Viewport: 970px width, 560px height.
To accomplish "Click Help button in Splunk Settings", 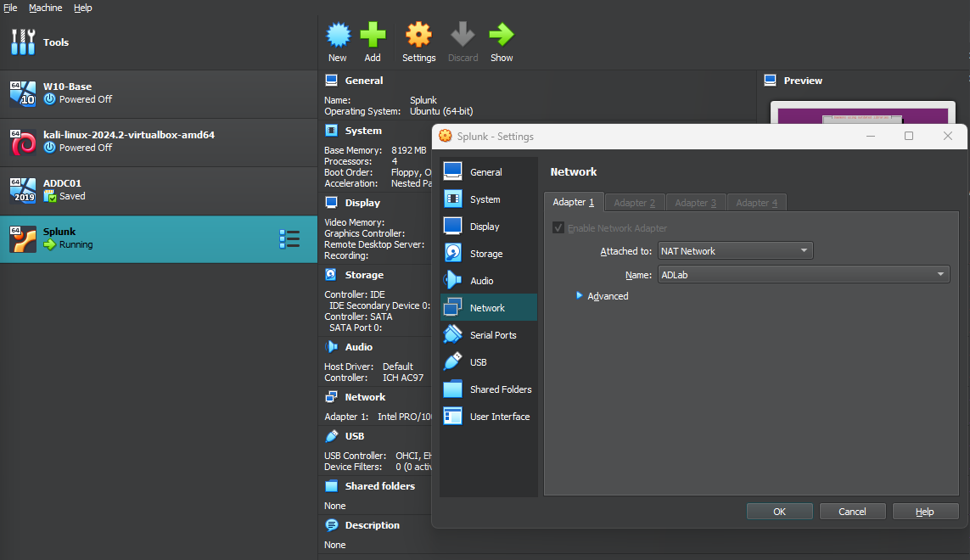I will [x=925, y=511].
